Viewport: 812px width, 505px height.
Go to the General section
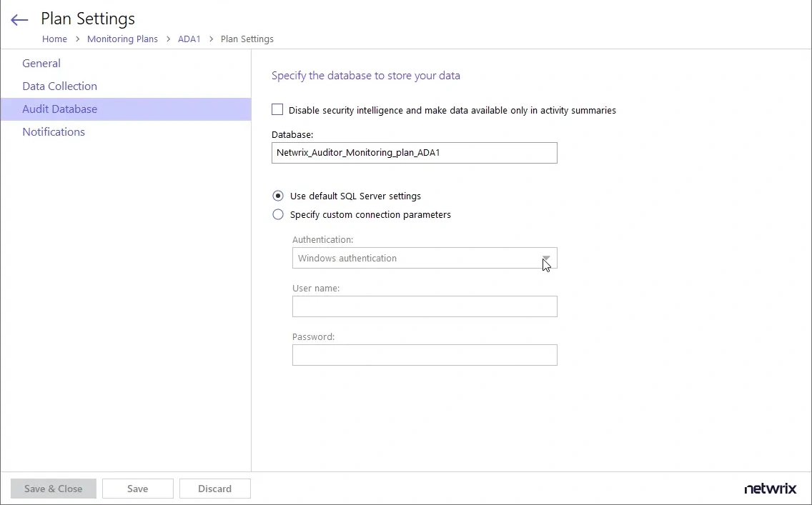(x=41, y=63)
